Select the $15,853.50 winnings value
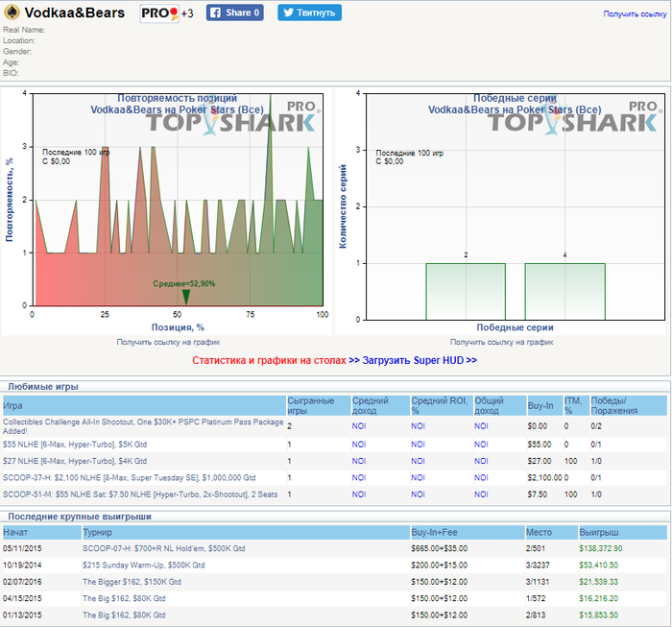The height and width of the screenshot is (627, 672). (598, 615)
